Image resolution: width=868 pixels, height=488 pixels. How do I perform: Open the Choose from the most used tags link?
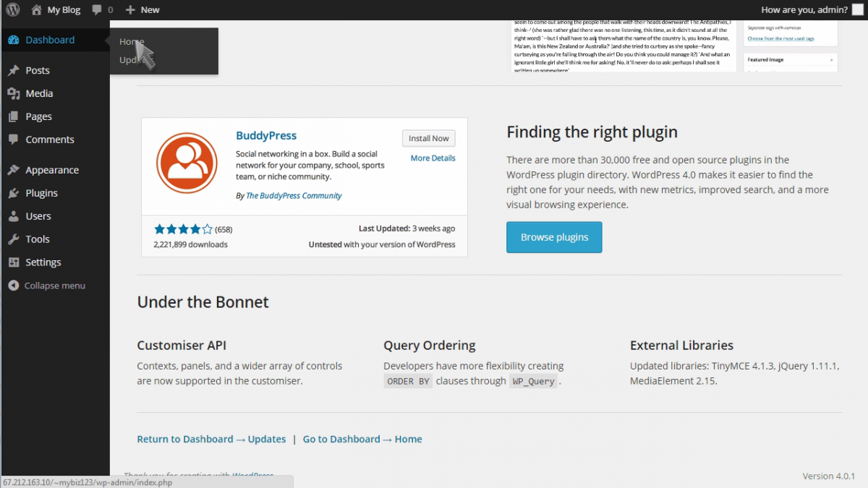point(782,38)
